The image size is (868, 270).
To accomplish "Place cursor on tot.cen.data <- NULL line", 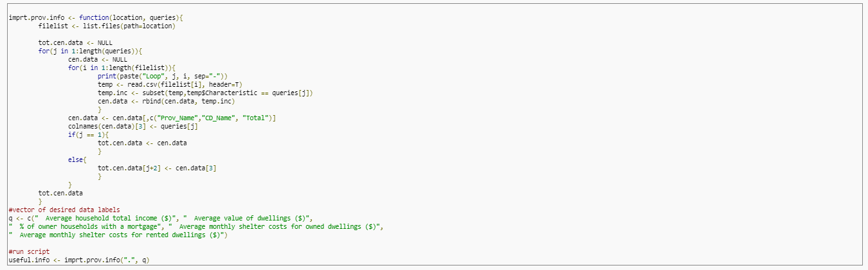I will [75, 42].
